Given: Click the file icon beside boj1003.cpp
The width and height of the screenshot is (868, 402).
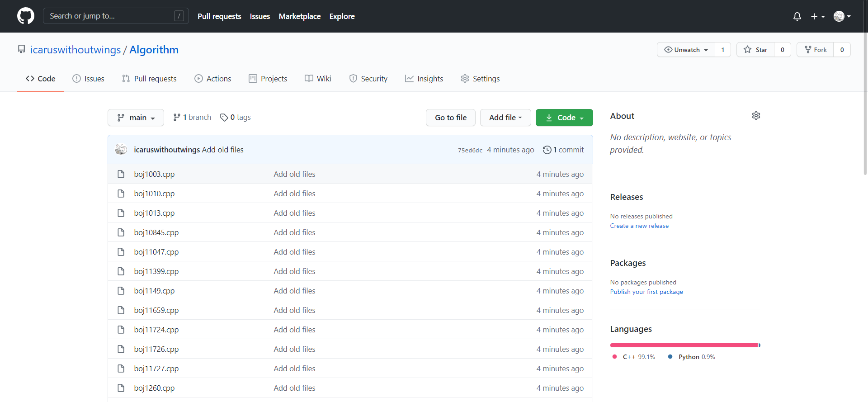Looking at the screenshot, I should 121,174.
